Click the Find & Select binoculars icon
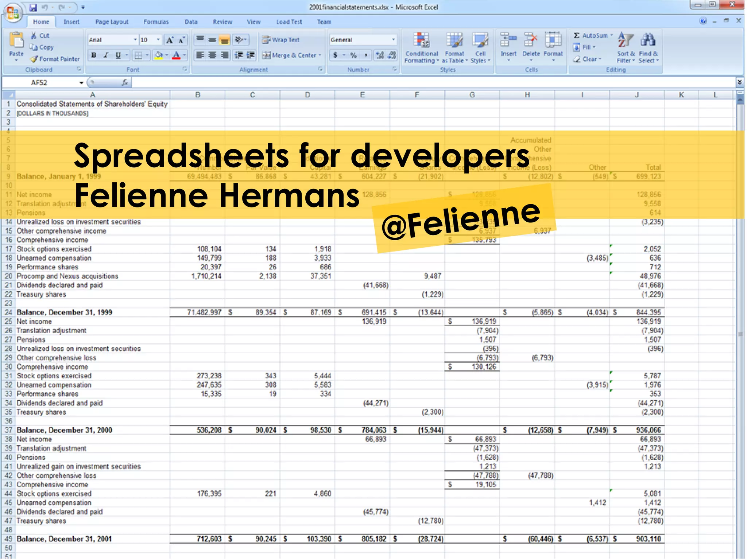Screen dimensions: 747x560 [x=648, y=40]
